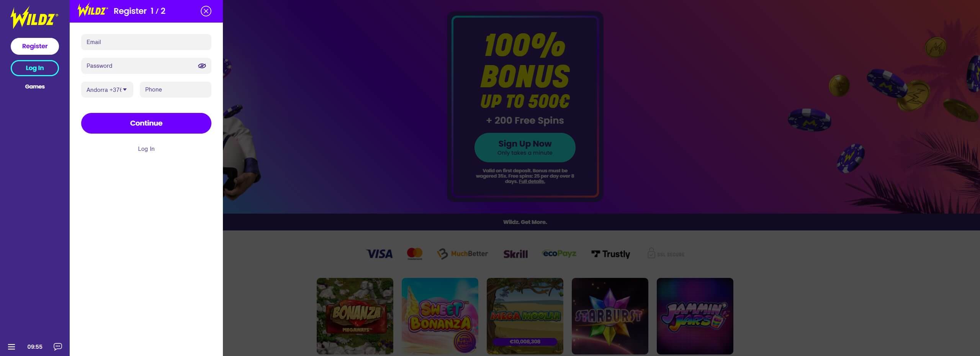Click the Mastercard payment logo
Screen dimensions: 980x356
pos(414,254)
